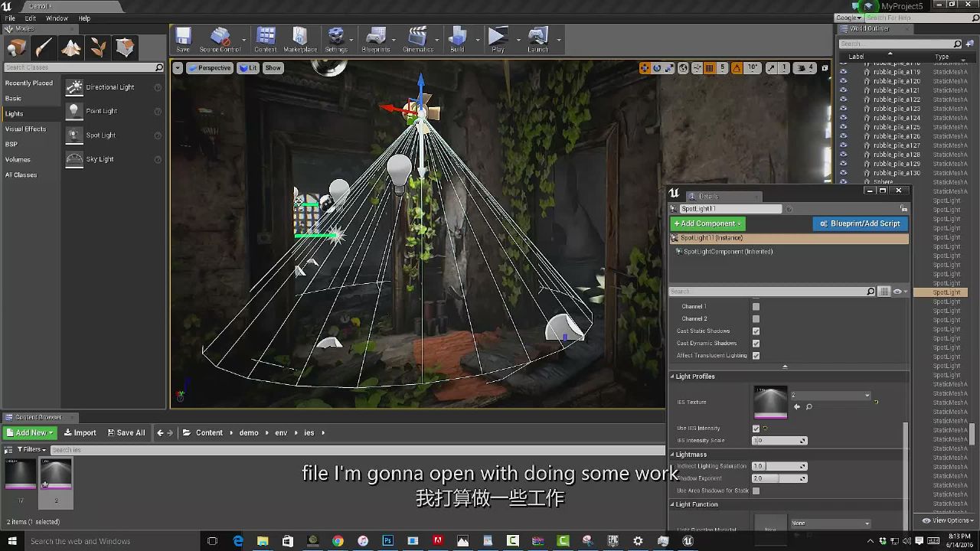Select the scale gizmo tool in viewport
The width and height of the screenshot is (980, 551).
669,68
